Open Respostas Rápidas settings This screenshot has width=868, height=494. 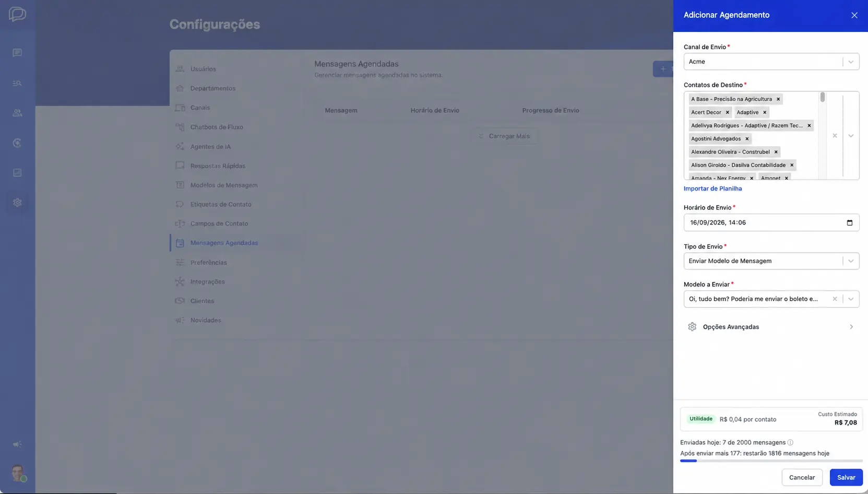click(218, 166)
